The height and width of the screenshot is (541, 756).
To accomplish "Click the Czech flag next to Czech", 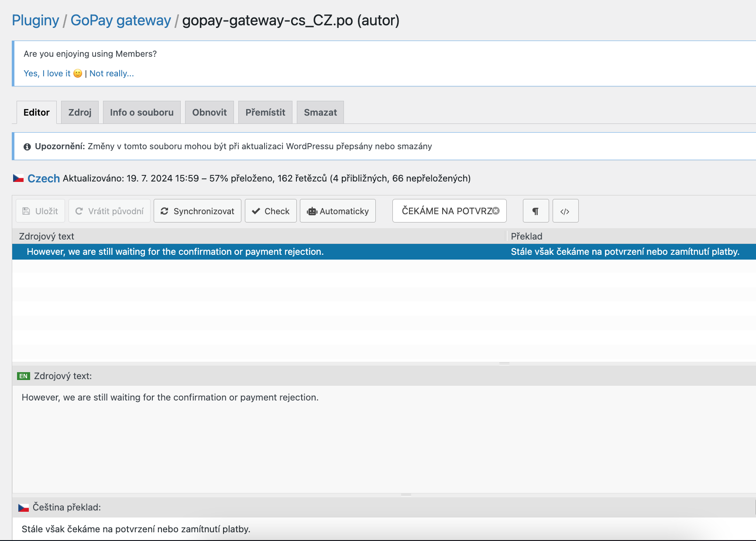I will click(x=18, y=178).
